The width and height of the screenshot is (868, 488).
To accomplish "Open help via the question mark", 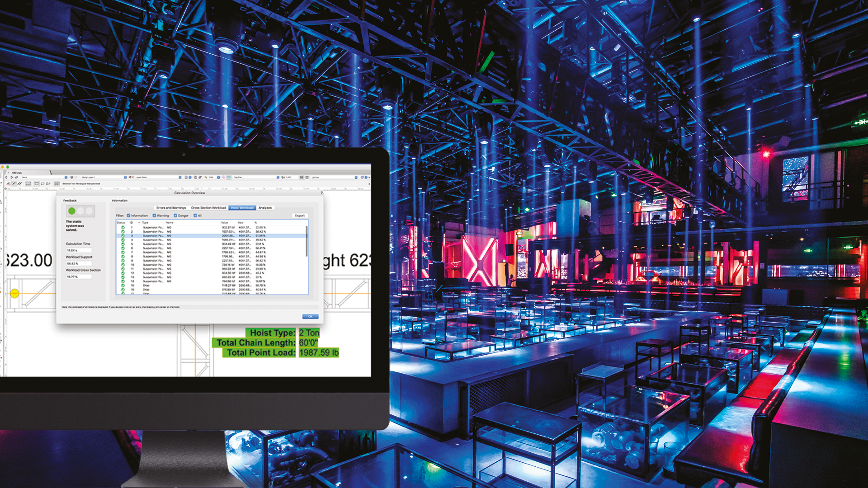I will (321, 193).
